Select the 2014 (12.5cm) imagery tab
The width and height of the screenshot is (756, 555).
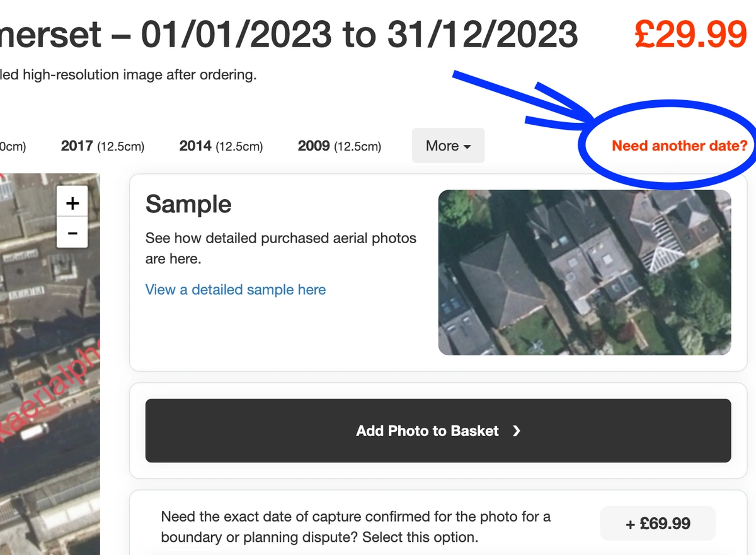pyautogui.click(x=221, y=146)
